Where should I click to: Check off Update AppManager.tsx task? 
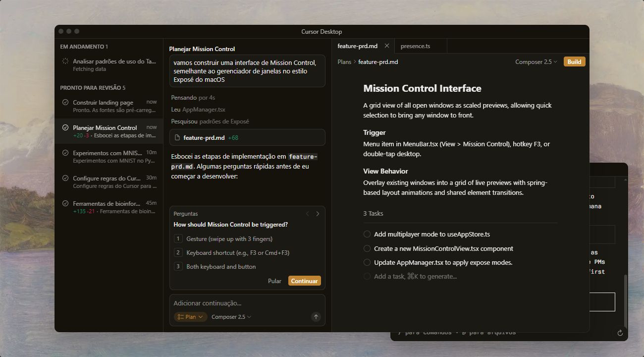click(367, 262)
